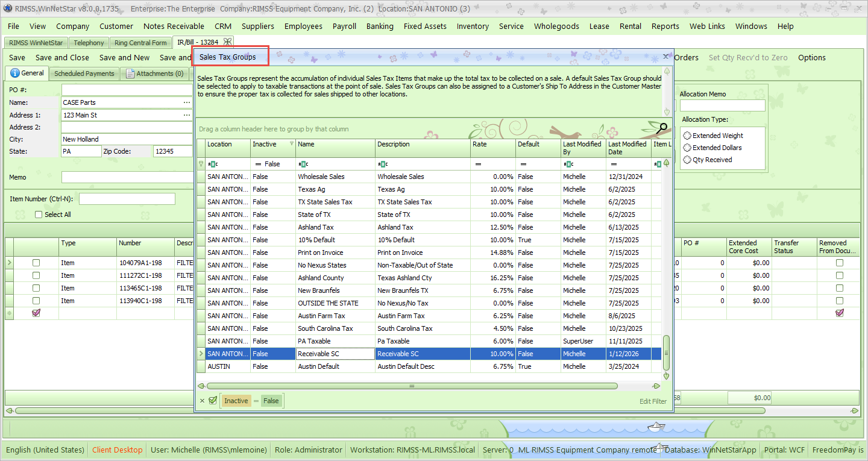Screen dimensions: 868x461
Task: Switch to the Telephony tab
Action: pyautogui.click(x=89, y=43)
